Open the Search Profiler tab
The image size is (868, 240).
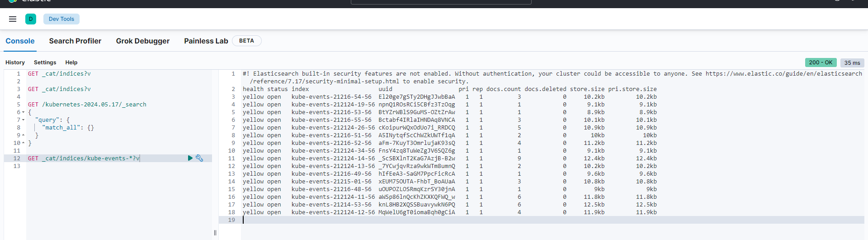tap(75, 41)
